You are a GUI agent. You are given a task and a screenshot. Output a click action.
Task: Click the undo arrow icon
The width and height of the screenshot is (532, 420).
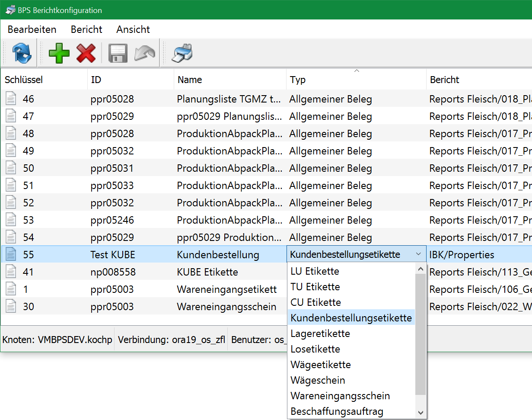(x=145, y=53)
